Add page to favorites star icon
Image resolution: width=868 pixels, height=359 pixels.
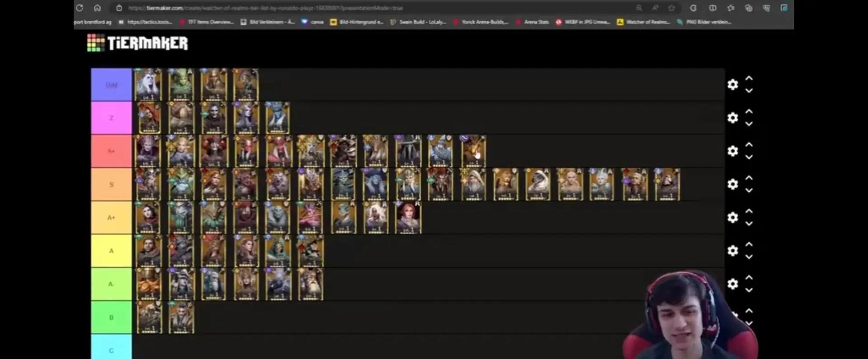[672, 8]
